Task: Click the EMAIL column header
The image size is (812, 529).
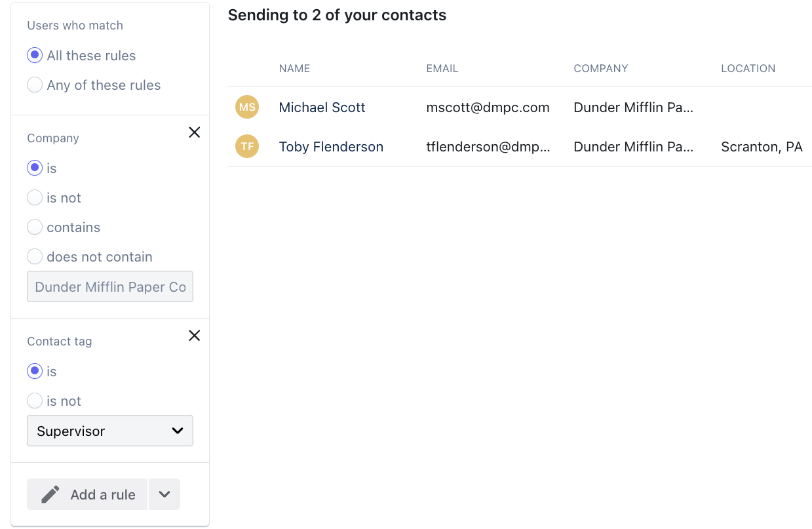Action: (x=442, y=69)
